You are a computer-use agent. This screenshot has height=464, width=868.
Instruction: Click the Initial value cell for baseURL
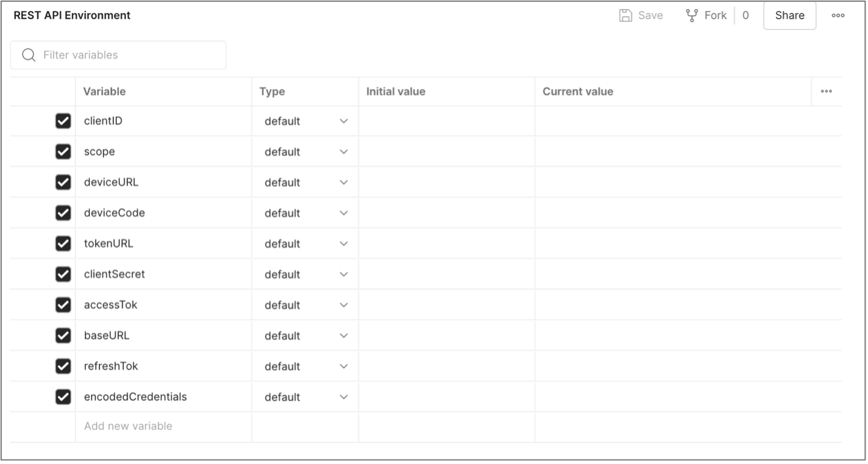coord(446,335)
